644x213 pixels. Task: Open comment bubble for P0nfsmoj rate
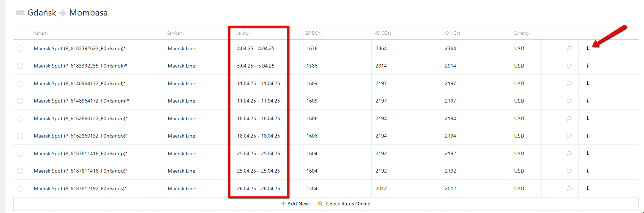pyautogui.click(x=569, y=48)
